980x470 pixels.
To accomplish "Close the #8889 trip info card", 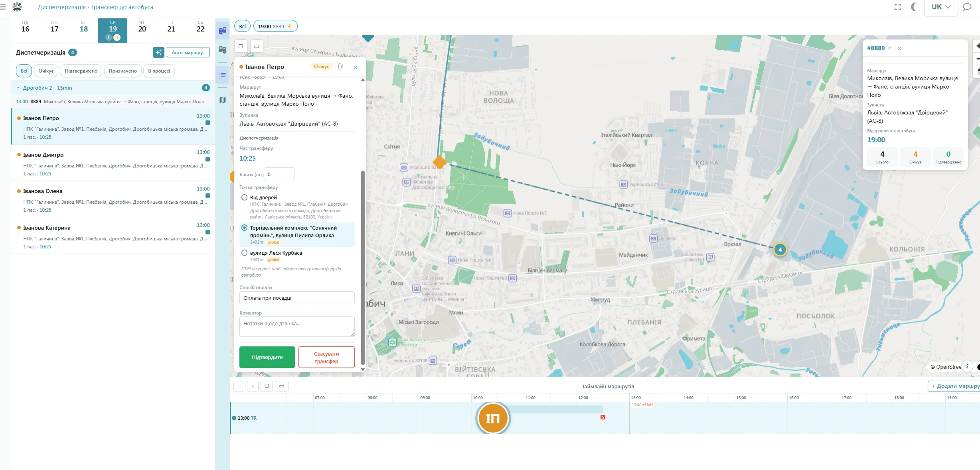I will [899, 48].
